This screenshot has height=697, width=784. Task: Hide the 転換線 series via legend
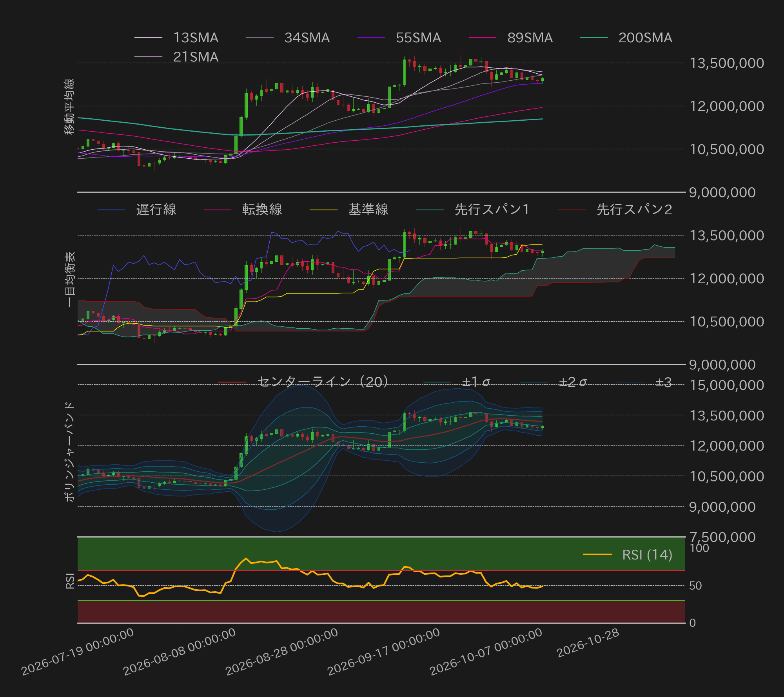coord(243,210)
